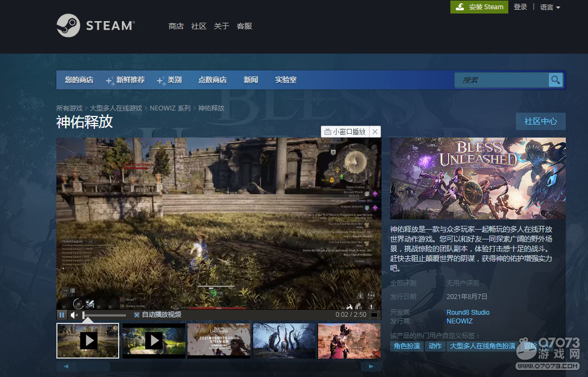Open the 客服 support menu
The image size is (588, 377).
pos(244,26)
